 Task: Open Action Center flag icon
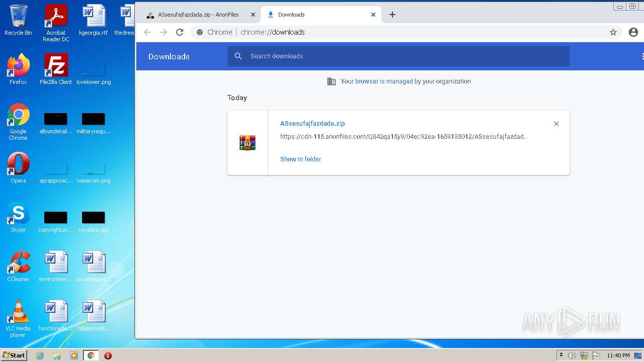pos(596,355)
